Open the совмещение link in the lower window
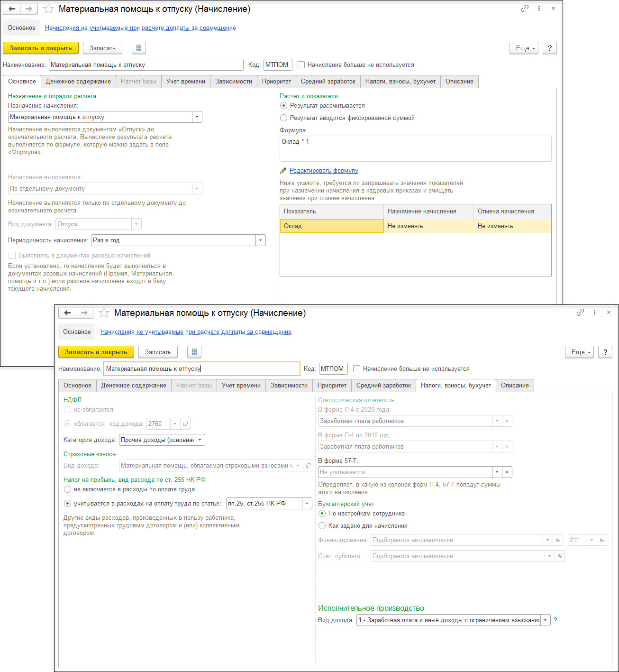This screenshot has height=672, width=619. (x=196, y=332)
